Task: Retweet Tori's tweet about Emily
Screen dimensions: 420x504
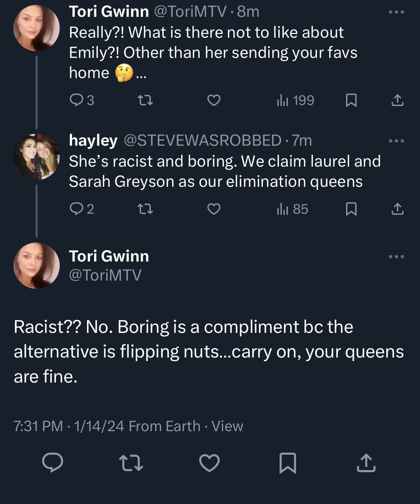Action: coord(145,100)
